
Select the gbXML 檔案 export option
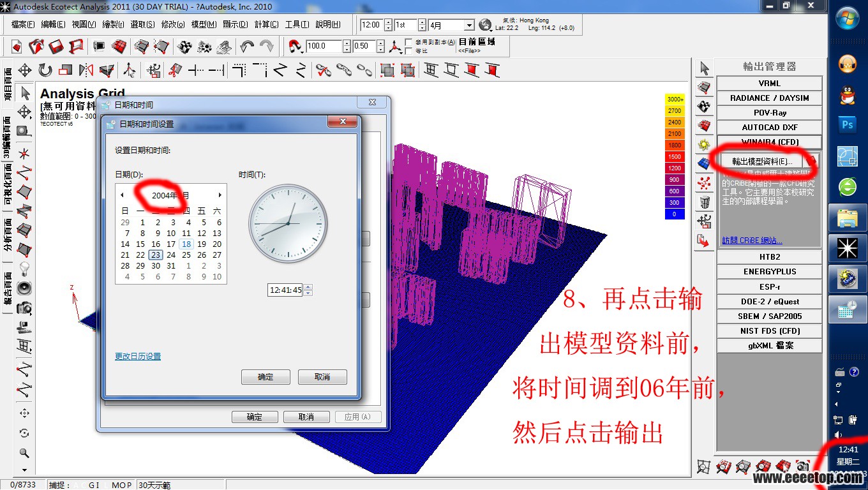pos(769,346)
